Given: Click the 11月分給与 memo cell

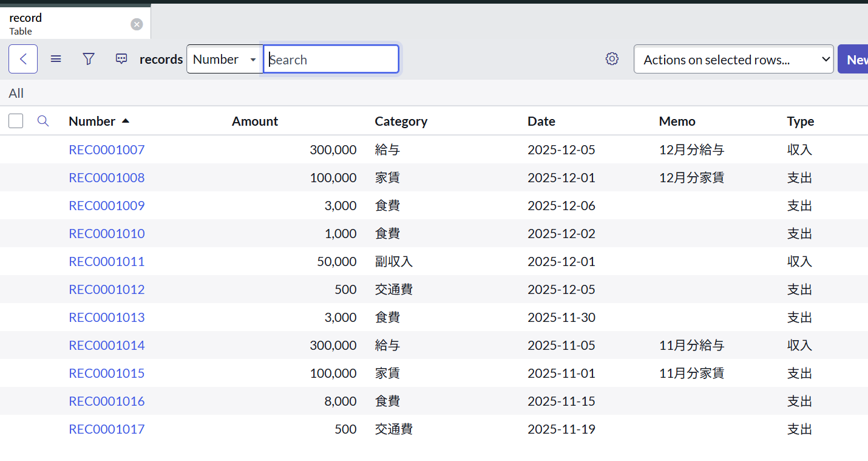Looking at the screenshot, I should (x=692, y=345).
